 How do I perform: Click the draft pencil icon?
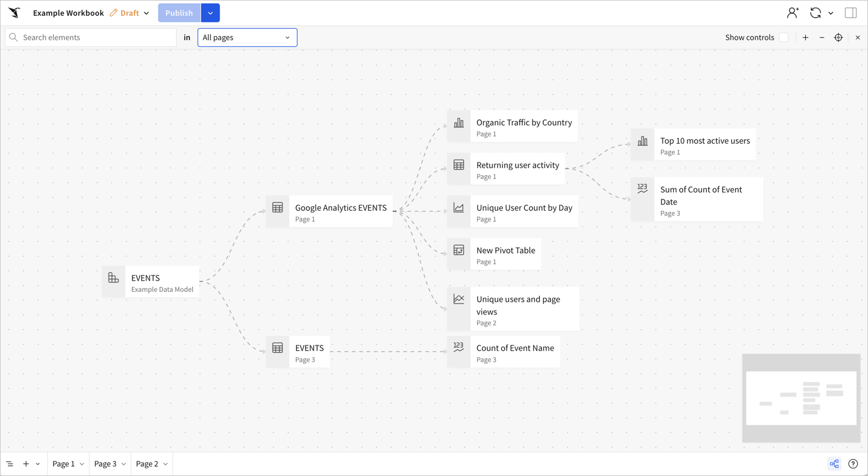click(114, 13)
